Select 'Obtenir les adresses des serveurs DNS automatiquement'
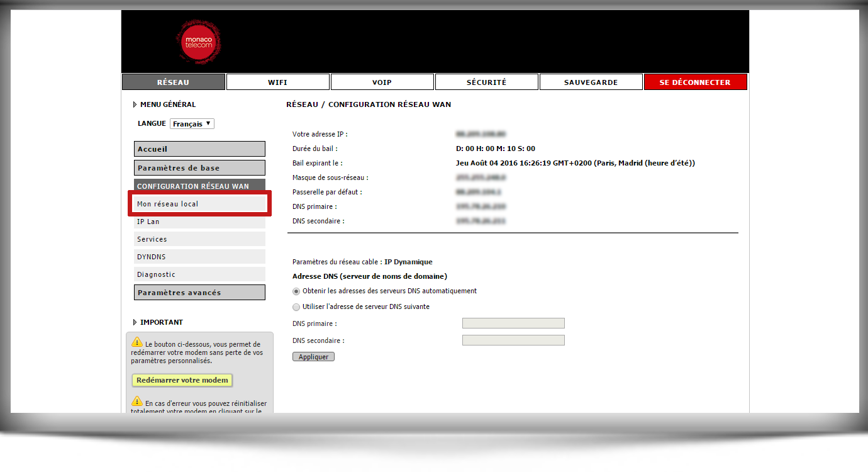The height and width of the screenshot is (472, 868). point(296,291)
